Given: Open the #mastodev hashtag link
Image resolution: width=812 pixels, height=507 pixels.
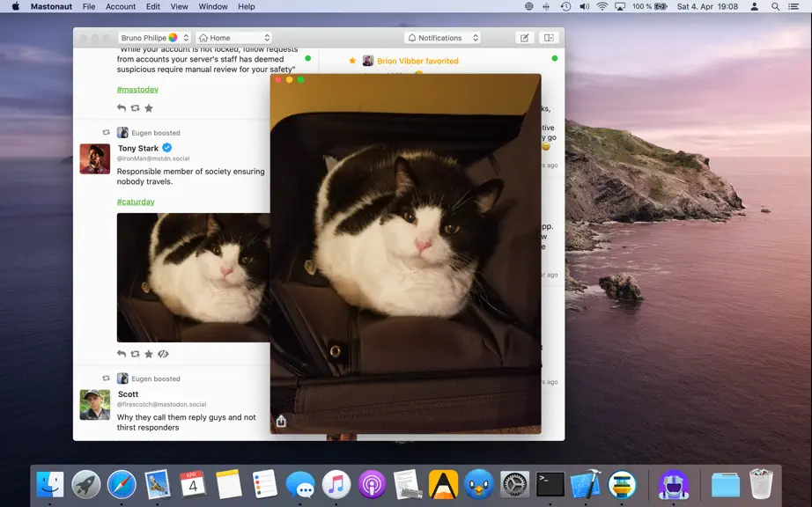Looking at the screenshot, I should 137,90.
